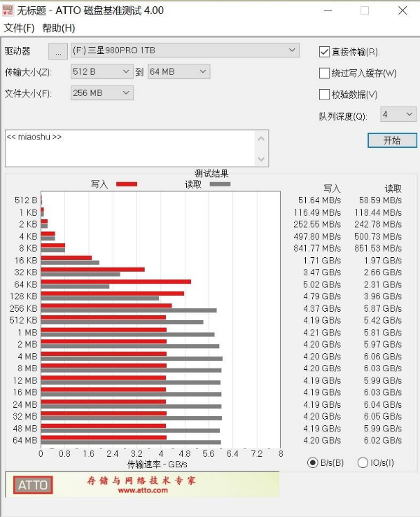
Task: Enable the 绕过写入缓存(W) checkbox
Action: point(324,73)
